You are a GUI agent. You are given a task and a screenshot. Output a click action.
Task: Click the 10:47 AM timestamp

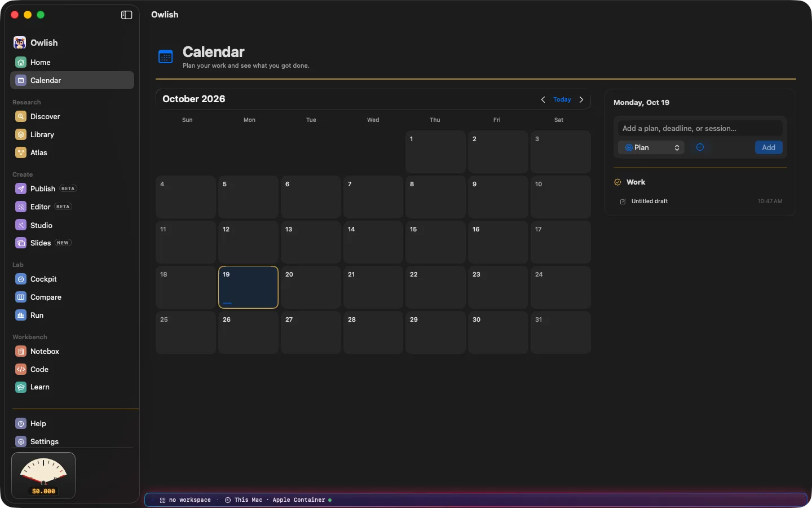pos(770,201)
